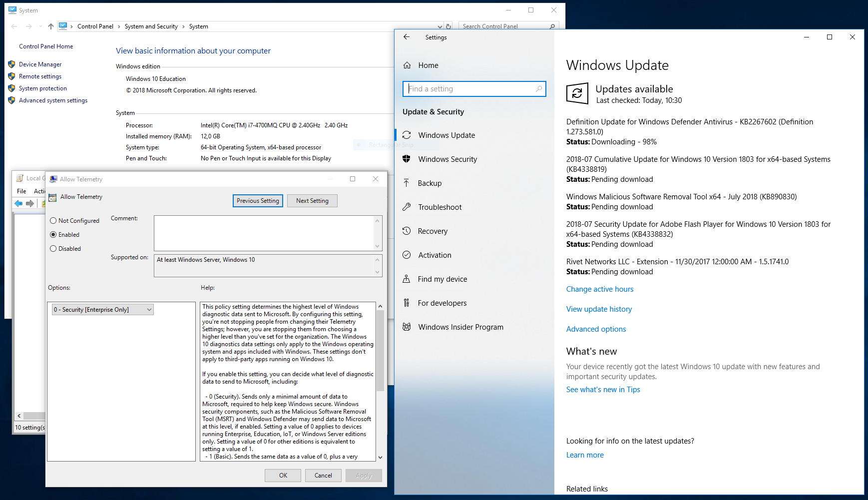Click the System and Security breadcrumb item
The image size is (868, 500).
click(x=151, y=26)
